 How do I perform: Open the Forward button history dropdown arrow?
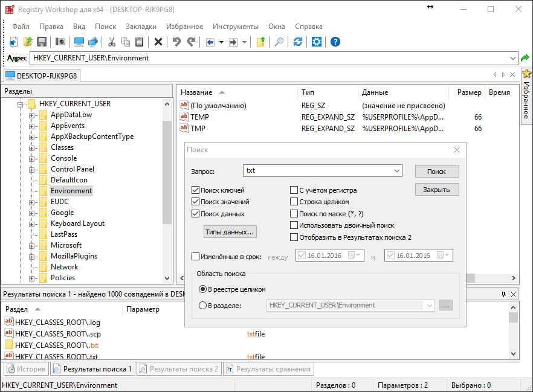[244, 42]
